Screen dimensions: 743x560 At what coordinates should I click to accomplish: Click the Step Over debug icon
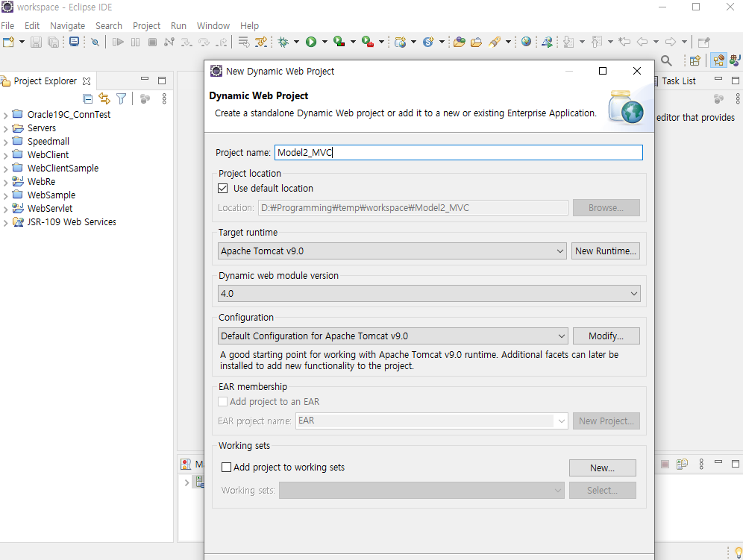204,43
